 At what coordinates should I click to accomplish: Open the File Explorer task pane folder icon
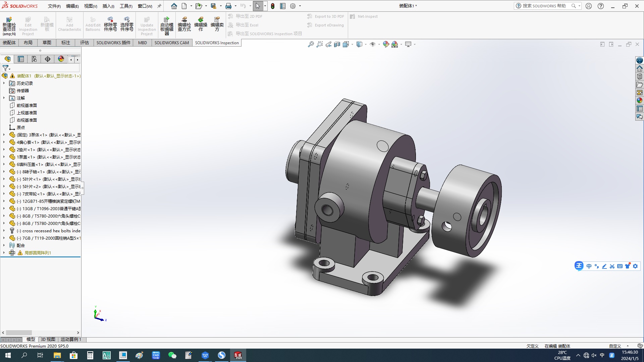pyautogui.click(x=640, y=84)
